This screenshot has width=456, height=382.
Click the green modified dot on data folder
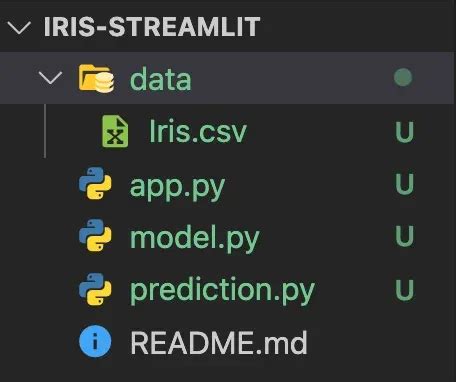(x=403, y=77)
